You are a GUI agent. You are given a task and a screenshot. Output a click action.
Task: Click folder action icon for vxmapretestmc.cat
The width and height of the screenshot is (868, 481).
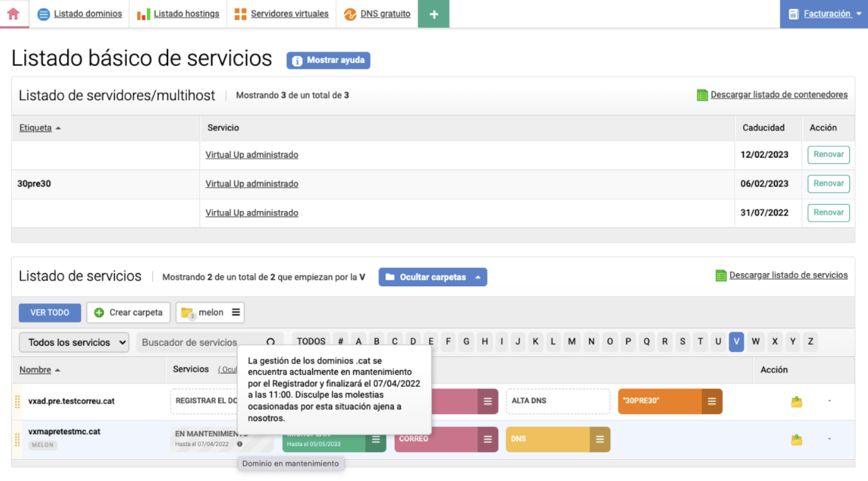[797, 440]
